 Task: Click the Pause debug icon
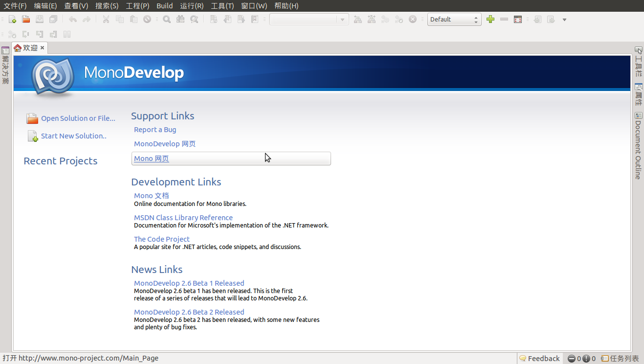(67, 34)
